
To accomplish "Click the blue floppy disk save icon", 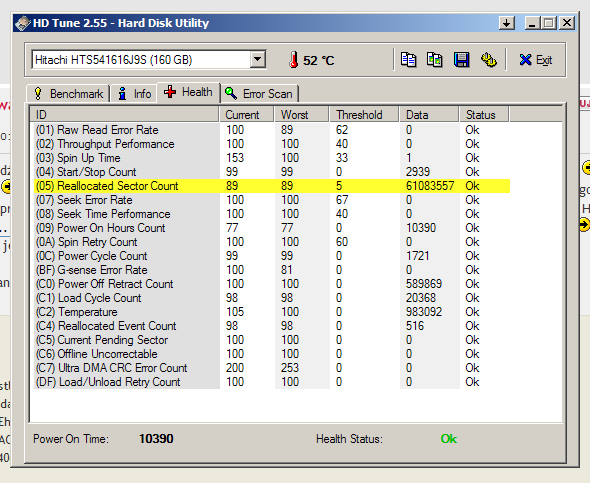I will tap(461, 60).
